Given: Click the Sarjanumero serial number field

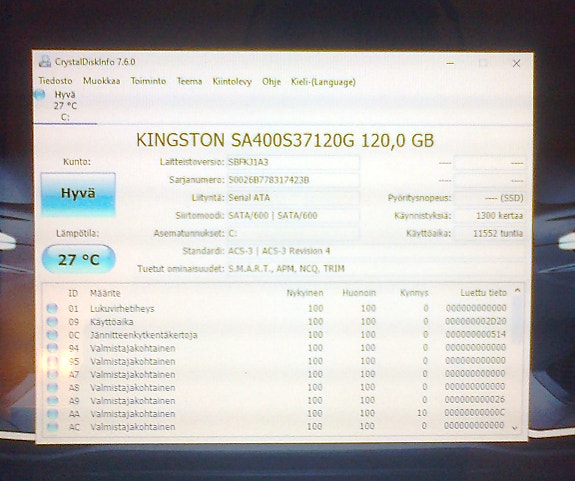Looking at the screenshot, I should (x=293, y=180).
